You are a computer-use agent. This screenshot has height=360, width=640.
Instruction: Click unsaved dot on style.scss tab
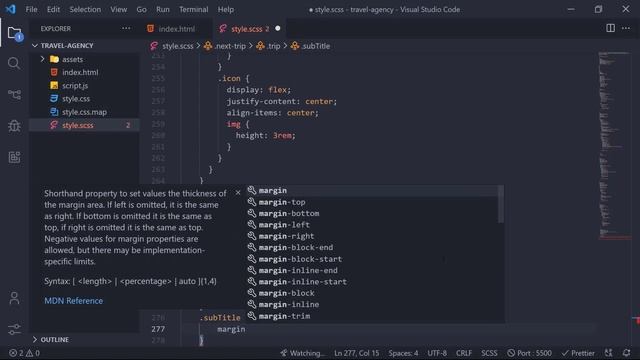(278, 29)
